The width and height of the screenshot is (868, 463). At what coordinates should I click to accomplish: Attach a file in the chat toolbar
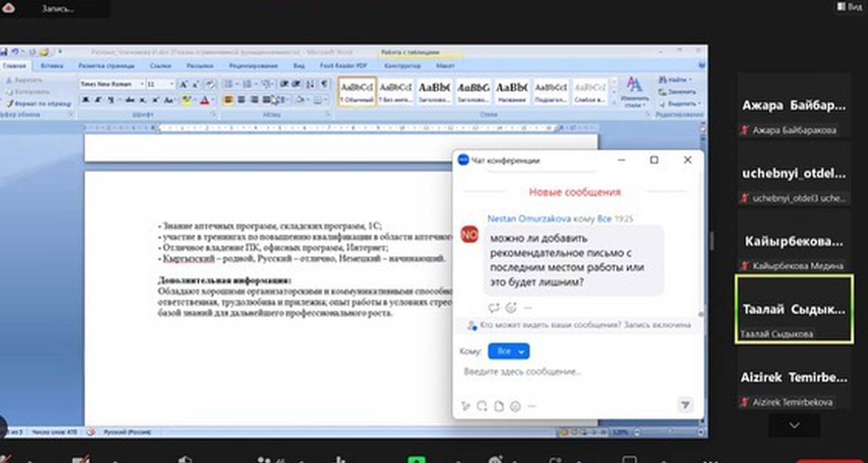pos(498,406)
